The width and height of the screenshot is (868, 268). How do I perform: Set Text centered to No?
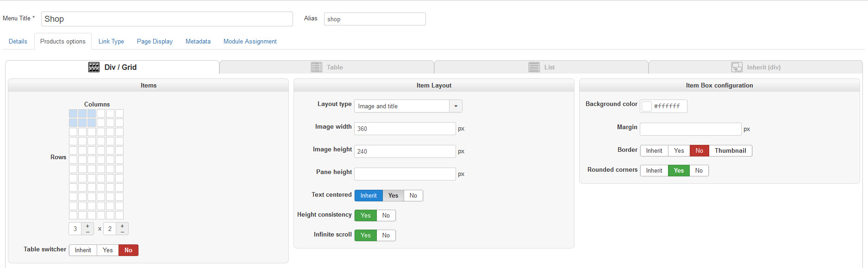(413, 196)
